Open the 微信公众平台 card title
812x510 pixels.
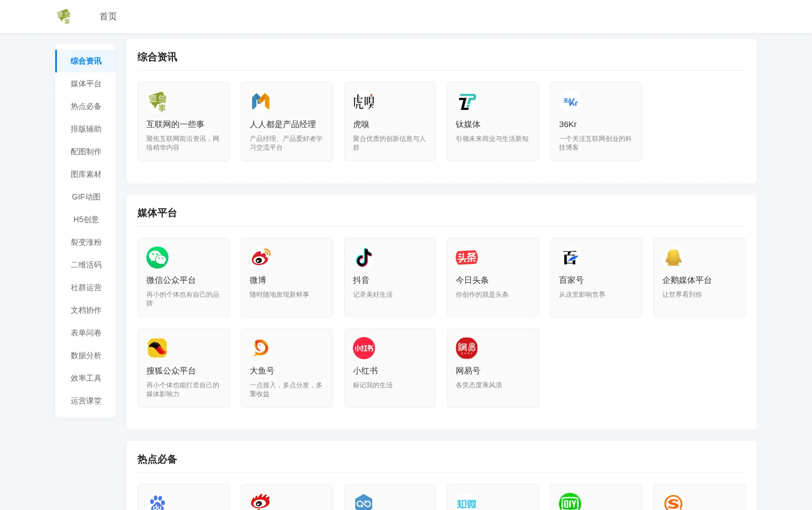point(171,281)
